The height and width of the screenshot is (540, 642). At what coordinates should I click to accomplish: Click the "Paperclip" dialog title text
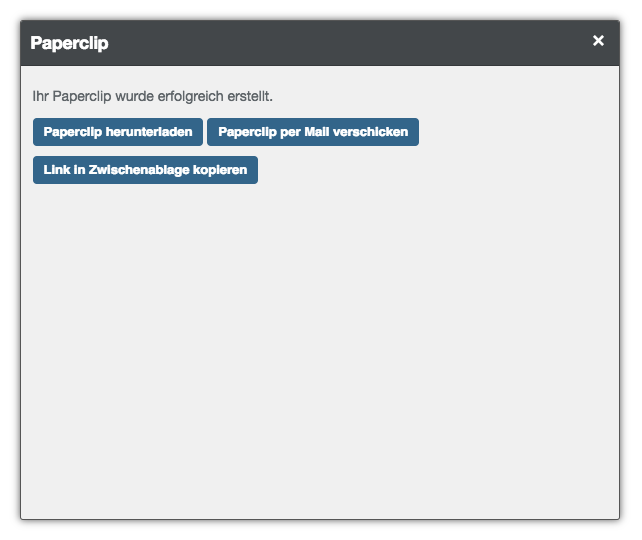69,43
